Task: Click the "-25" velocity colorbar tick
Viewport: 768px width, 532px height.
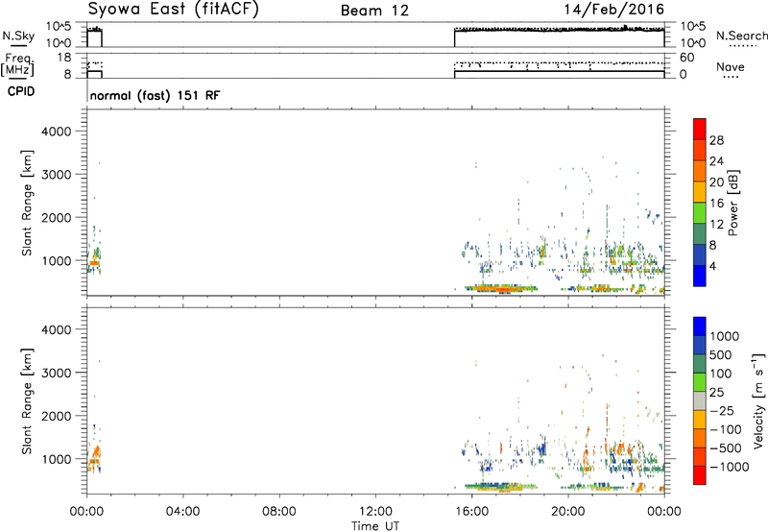Action: 722,410
